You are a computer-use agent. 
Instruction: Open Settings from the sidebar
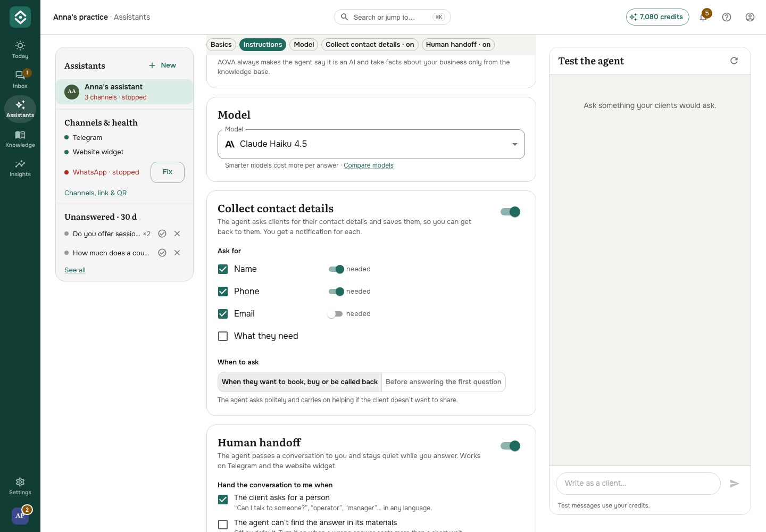pyautogui.click(x=20, y=486)
